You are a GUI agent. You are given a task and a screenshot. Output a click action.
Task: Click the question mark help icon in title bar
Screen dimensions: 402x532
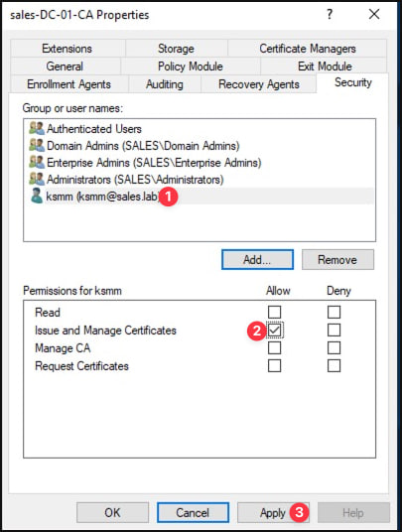click(x=330, y=14)
